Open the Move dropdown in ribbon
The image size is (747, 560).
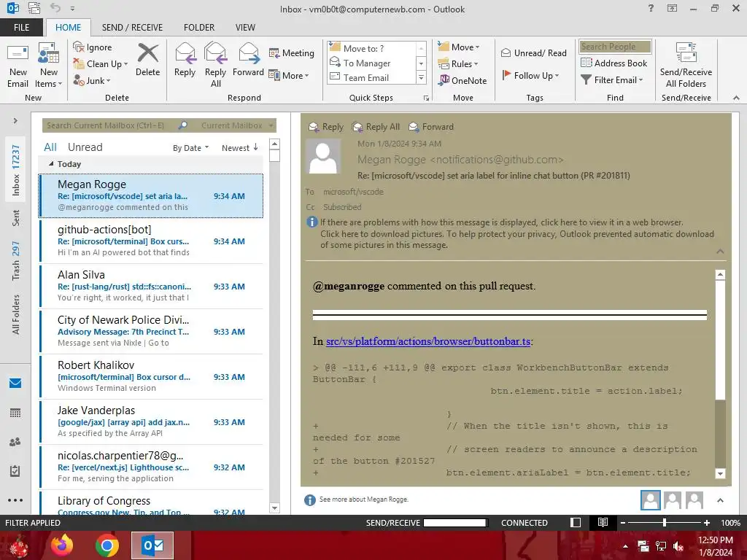tap(459, 47)
